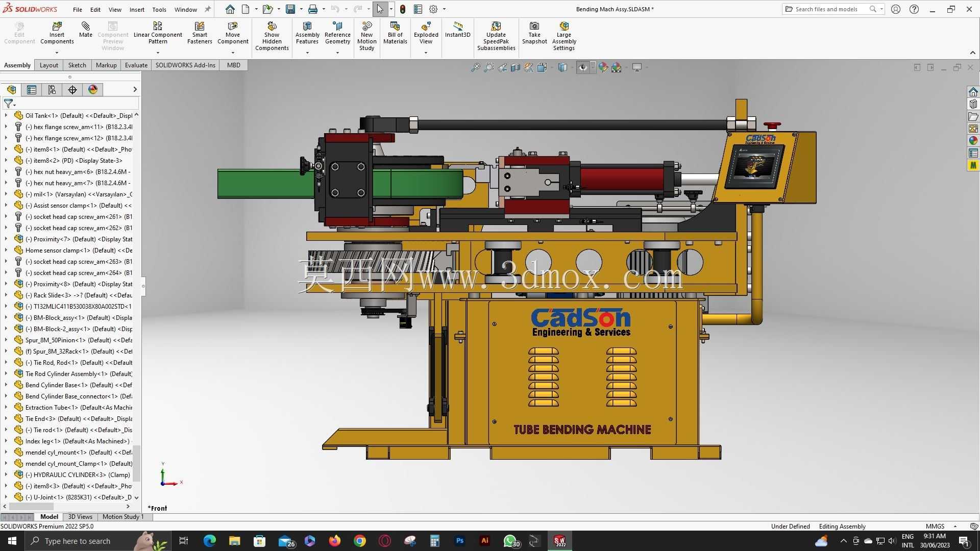Open the DisplayManager color ball tab
The height and width of the screenshot is (551, 980).
click(x=93, y=90)
